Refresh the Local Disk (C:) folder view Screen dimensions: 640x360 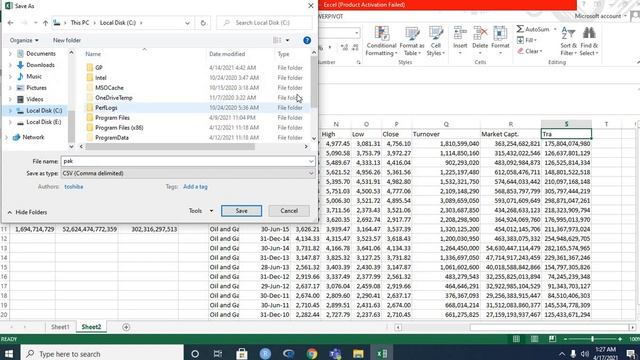point(203,23)
